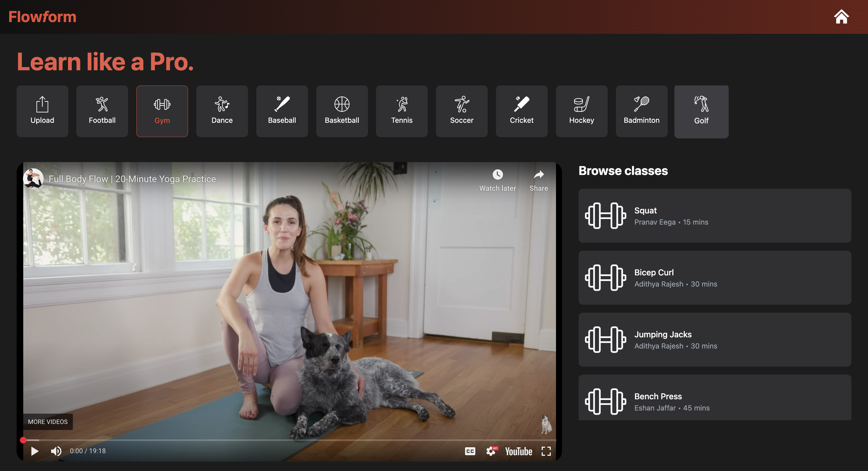Go to home via house icon
The height and width of the screenshot is (471, 868).
click(x=841, y=17)
